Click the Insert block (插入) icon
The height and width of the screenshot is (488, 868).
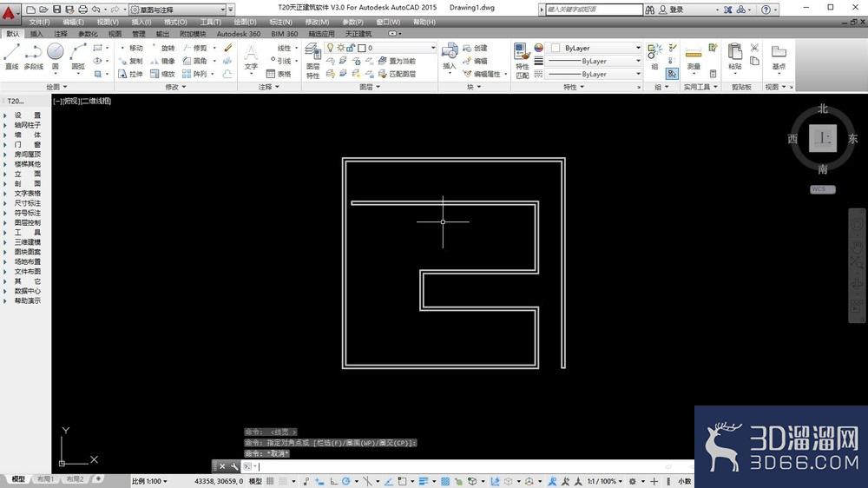tap(449, 56)
